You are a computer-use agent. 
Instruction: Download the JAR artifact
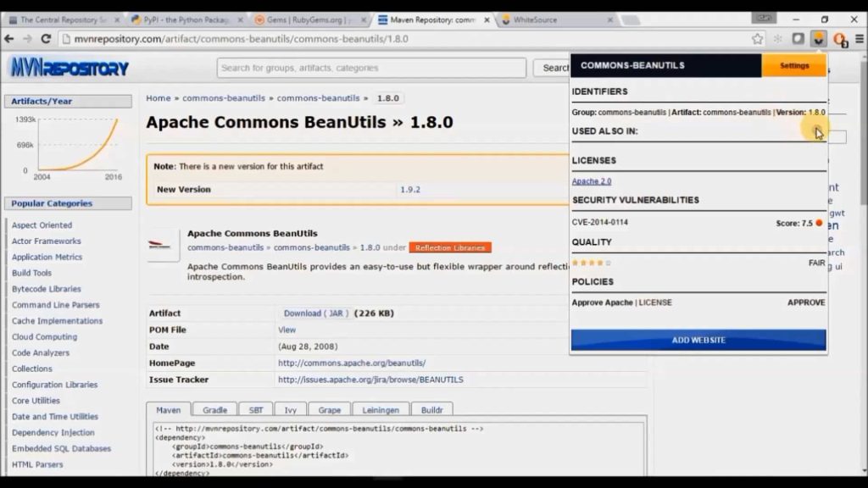[x=315, y=313]
